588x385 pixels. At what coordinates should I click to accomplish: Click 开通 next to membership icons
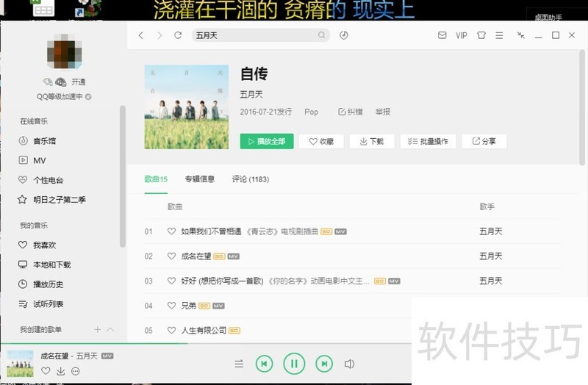(x=79, y=82)
